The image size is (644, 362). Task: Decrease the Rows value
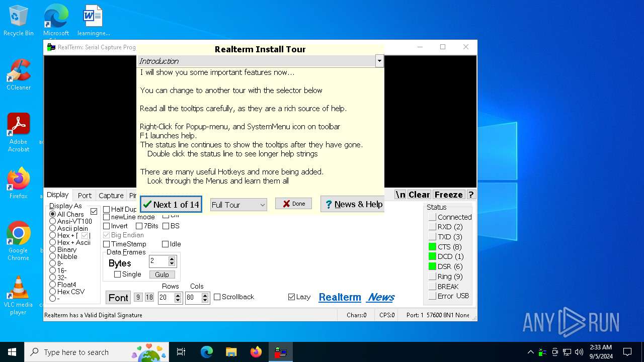tap(178, 300)
